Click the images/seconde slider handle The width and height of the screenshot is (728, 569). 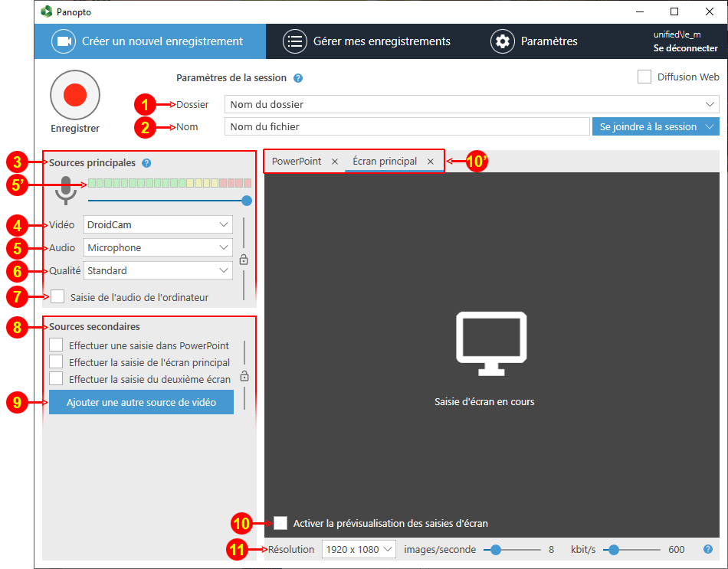(x=496, y=550)
